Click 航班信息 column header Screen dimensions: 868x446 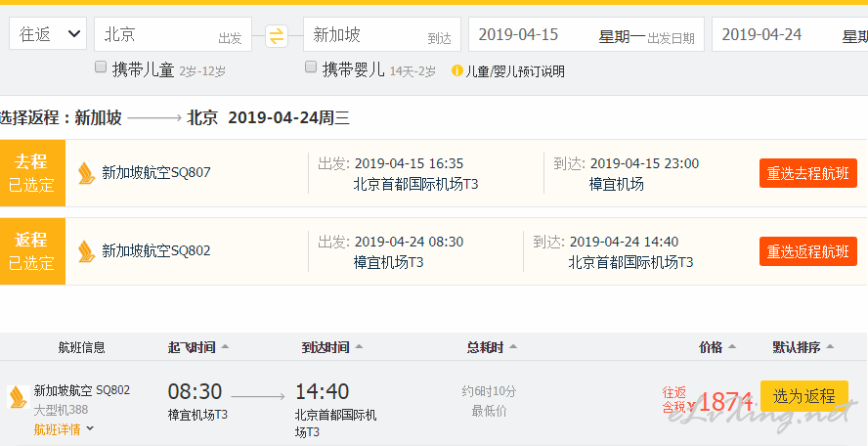82,348
